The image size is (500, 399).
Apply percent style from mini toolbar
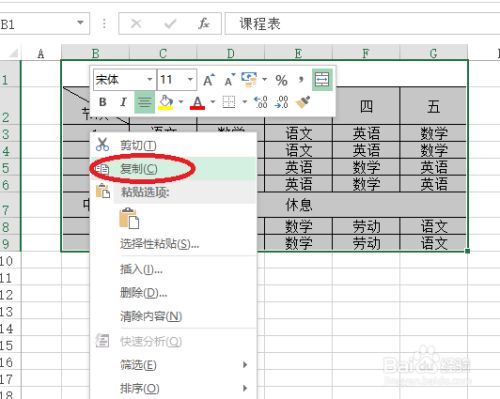tap(281, 80)
